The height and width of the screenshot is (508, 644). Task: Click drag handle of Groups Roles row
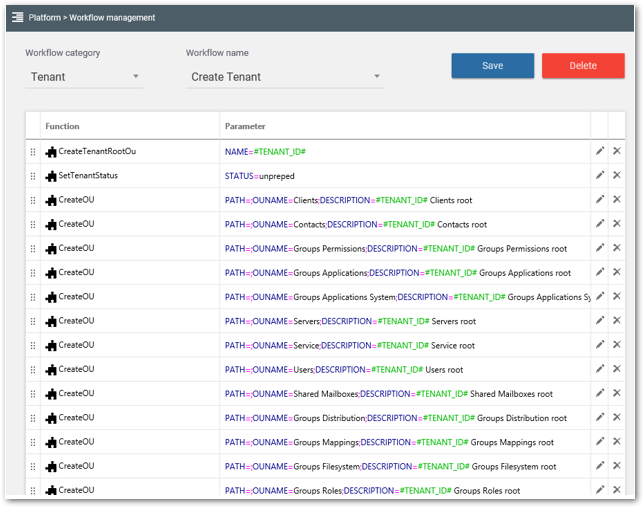tap(33, 490)
